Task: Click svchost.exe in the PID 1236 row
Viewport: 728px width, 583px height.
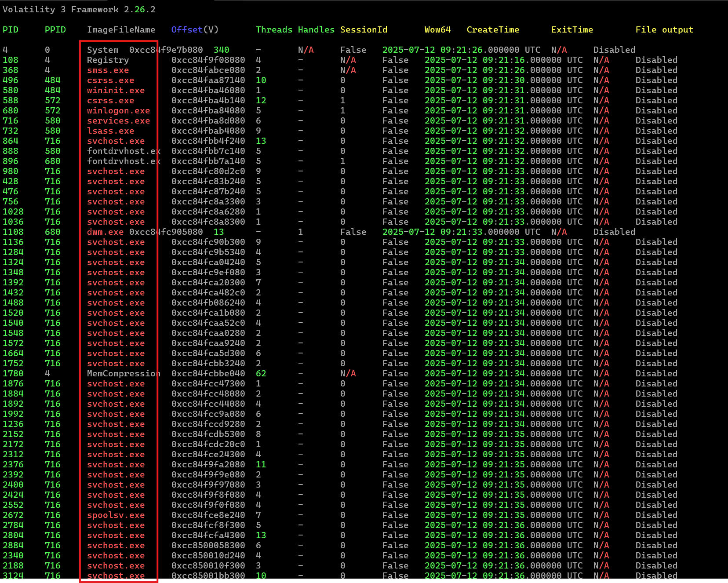Action: [x=116, y=424]
